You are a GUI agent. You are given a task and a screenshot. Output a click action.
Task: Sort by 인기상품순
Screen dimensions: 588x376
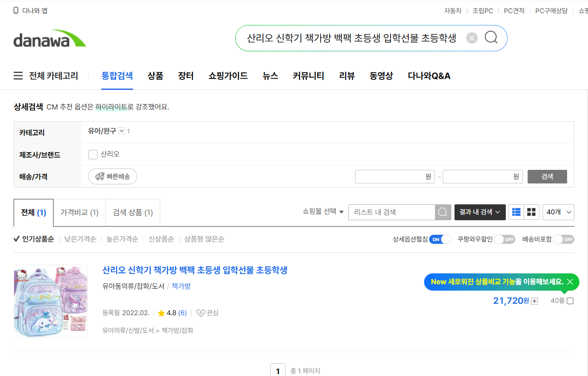[34, 239]
